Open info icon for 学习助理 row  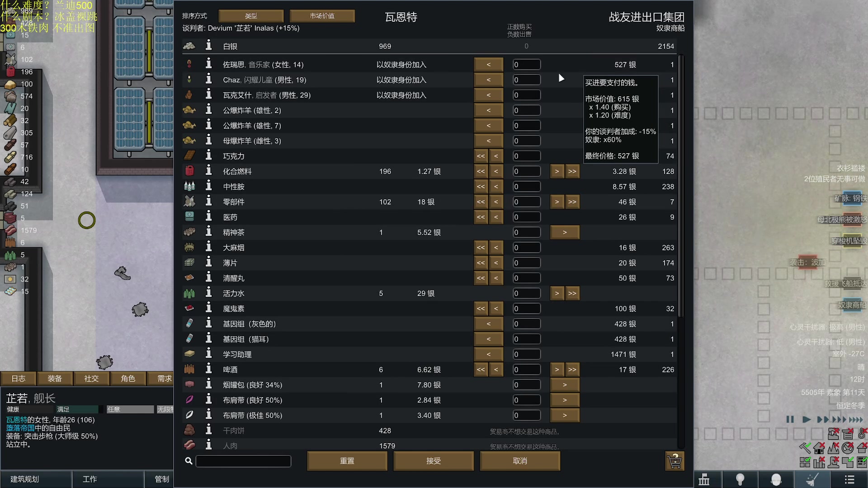tap(208, 354)
